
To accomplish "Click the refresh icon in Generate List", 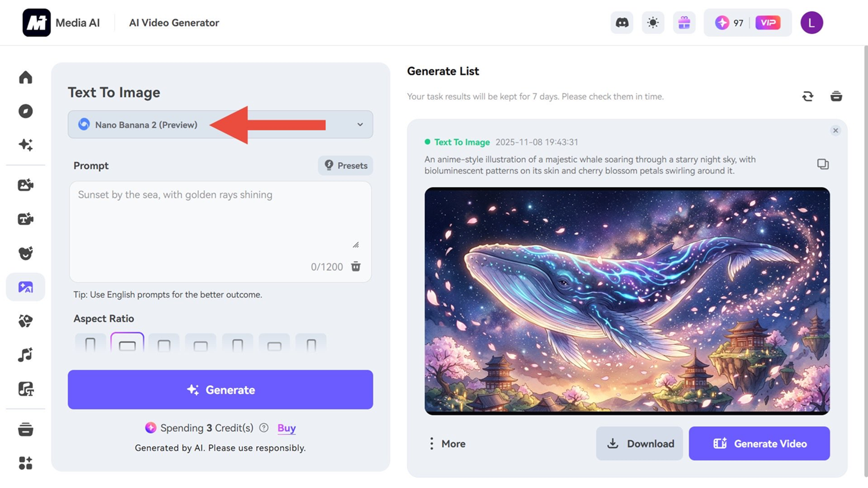I will coord(808,96).
